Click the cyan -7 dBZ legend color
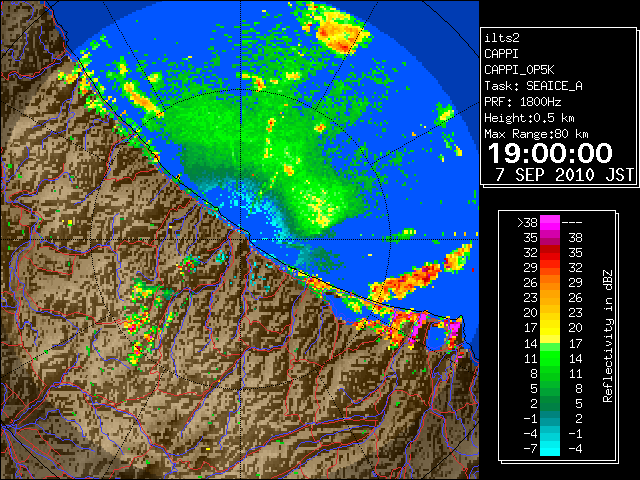Viewport: 640px width, 480px height. [x=550, y=449]
